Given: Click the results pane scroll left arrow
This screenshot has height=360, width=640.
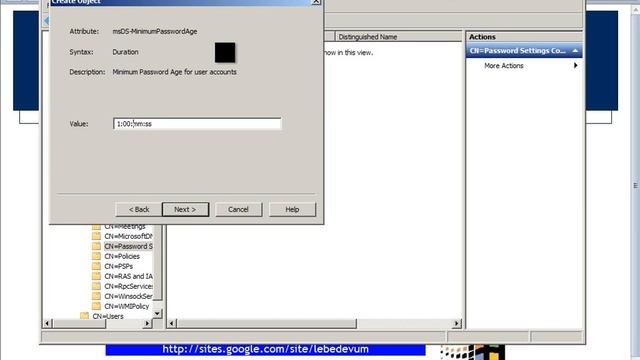Looking at the screenshot, I should [x=172, y=323].
